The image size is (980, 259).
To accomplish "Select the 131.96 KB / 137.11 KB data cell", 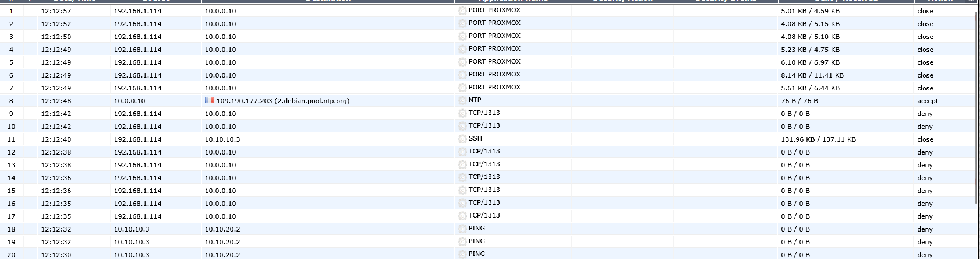I will click(x=818, y=139).
